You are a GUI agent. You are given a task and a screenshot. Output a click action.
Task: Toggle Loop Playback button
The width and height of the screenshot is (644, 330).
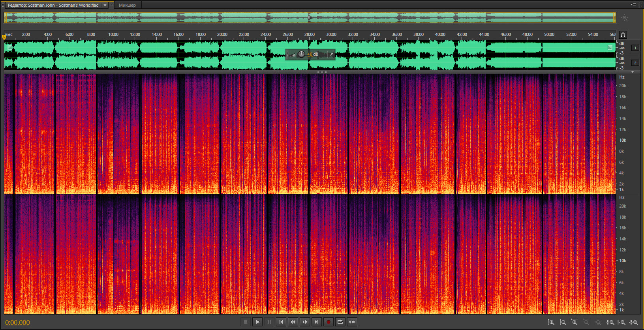340,322
